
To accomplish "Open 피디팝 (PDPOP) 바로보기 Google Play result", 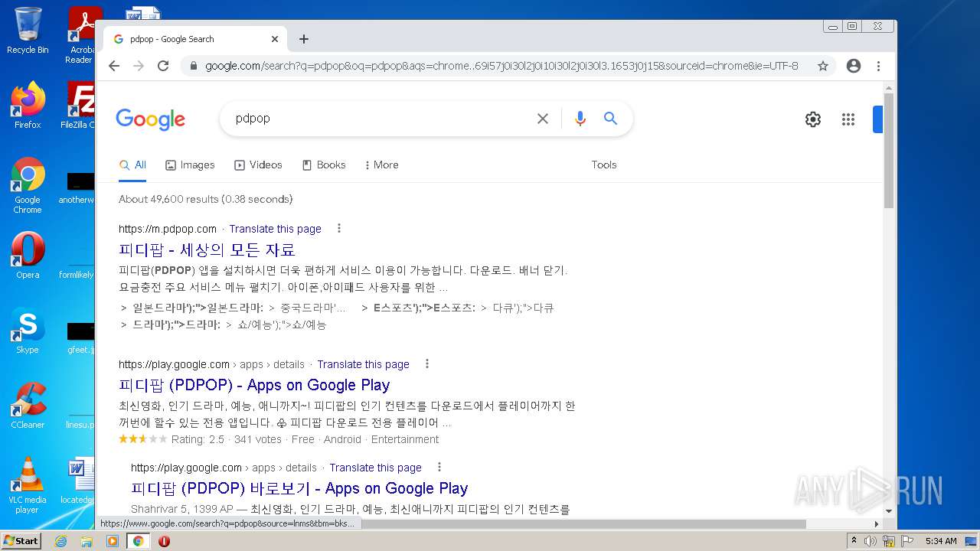I will tap(299, 488).
